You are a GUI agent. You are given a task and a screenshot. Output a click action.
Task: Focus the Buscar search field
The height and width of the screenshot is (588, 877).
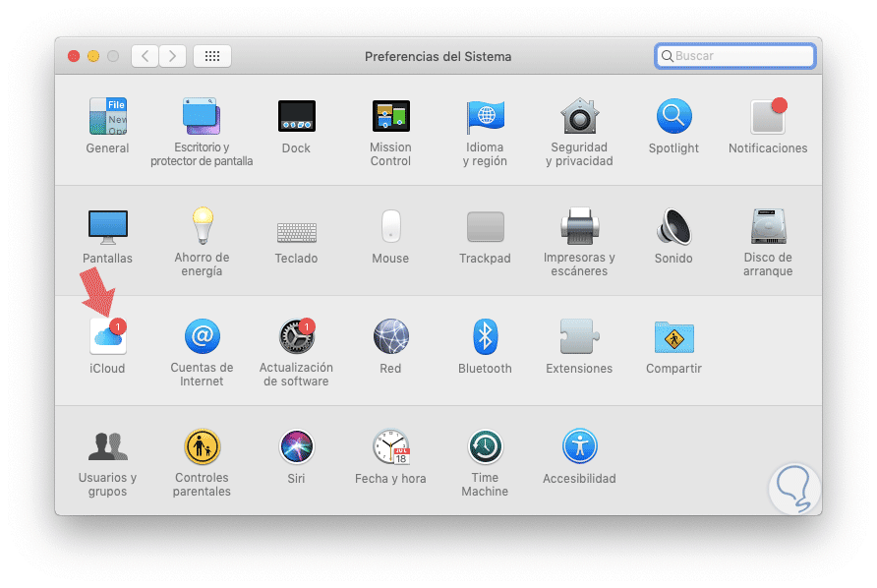tap(735, 56)
